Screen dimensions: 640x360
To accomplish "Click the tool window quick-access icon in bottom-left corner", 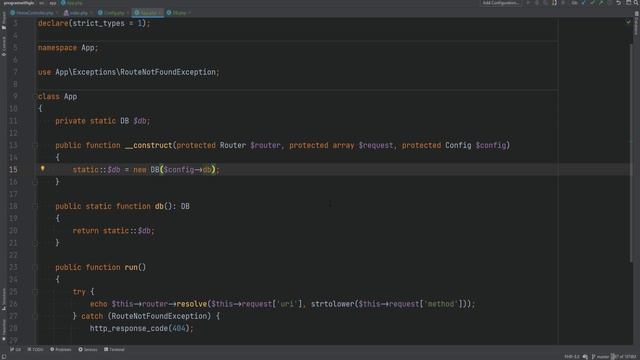I will [x=4, y=356].
